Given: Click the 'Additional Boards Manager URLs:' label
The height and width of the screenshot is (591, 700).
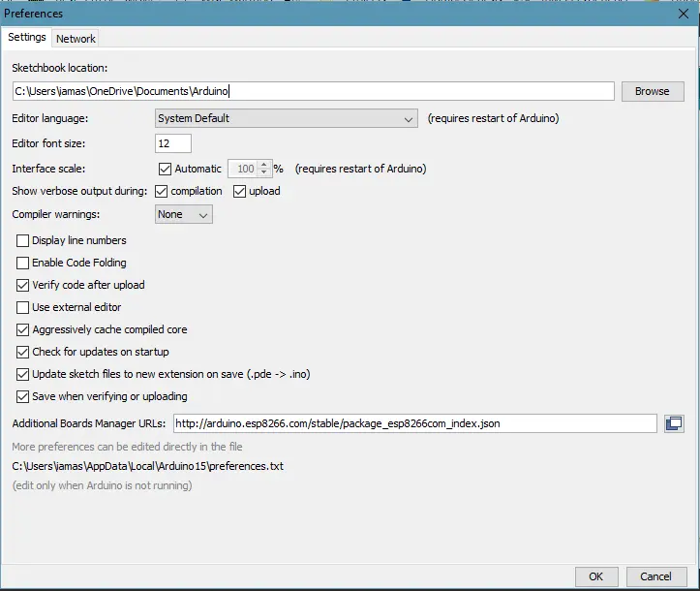Looking at the screenshot, I should 89,423.
